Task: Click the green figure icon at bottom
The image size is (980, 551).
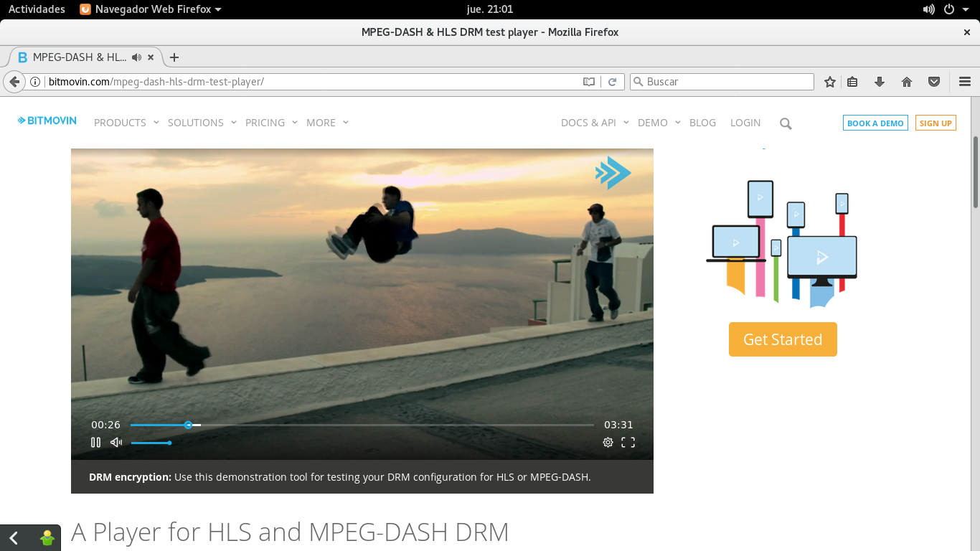Action: [47, 538]
